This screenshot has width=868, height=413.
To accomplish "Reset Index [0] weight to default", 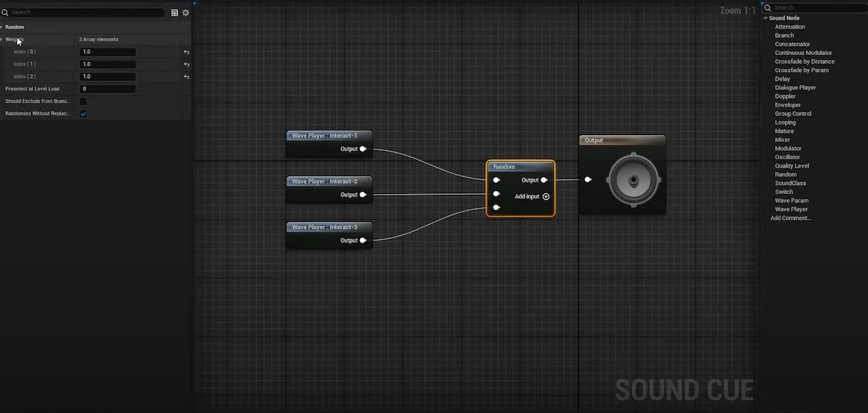I will tap(186, 52).
